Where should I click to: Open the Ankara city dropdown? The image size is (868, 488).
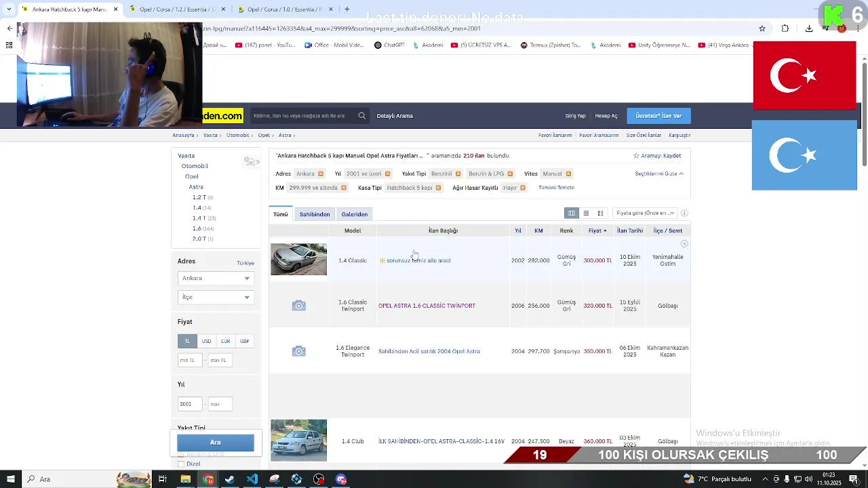tap(215, 278)
